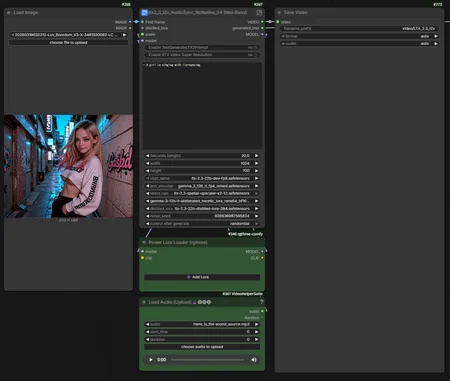This screenshot has width=450, height=381.
Task: Open the text_encoder gemma model dropdown
Action: [202, 186]
